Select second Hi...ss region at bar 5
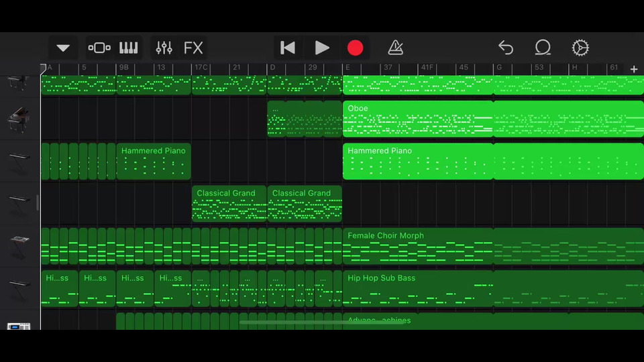644x362 pixels. point(97,288)
